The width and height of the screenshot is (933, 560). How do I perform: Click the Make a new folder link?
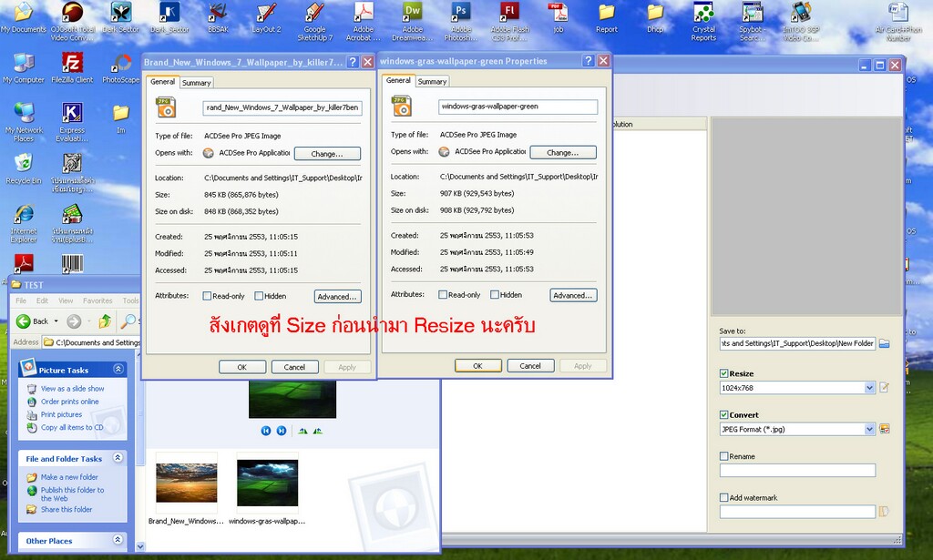click(x=69, y=477)
